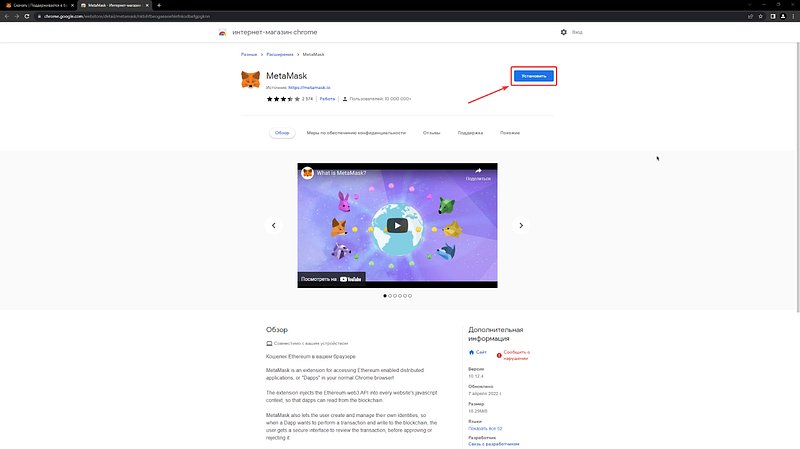Click the 10 000 000+ users text
The image size is (800, 449).
pyautogui.click(x=380, y=99)
